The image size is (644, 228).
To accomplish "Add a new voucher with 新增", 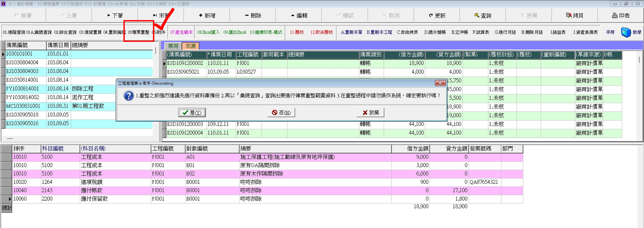I will (x=207, y=16).
